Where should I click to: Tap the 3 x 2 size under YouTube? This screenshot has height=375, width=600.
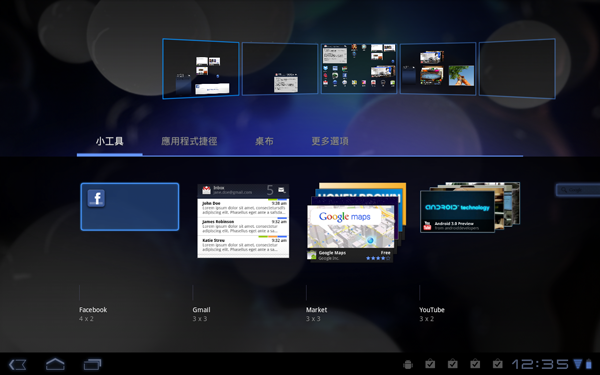pos(427,318)
